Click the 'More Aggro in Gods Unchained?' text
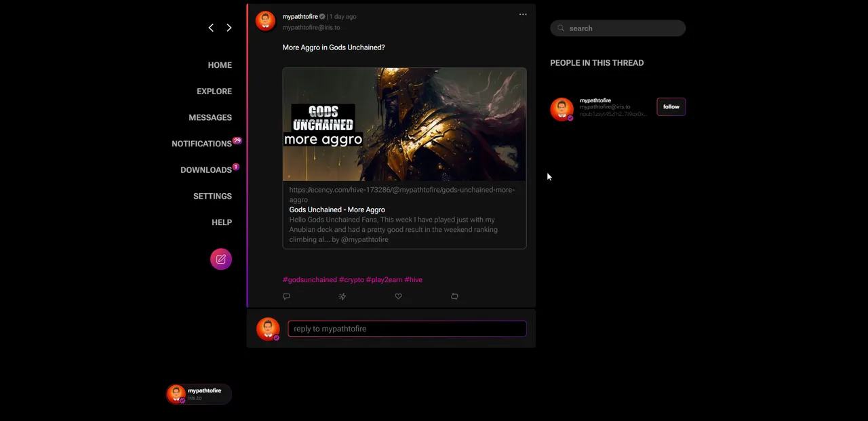This screenshot has height=421, width=868. 334,47
